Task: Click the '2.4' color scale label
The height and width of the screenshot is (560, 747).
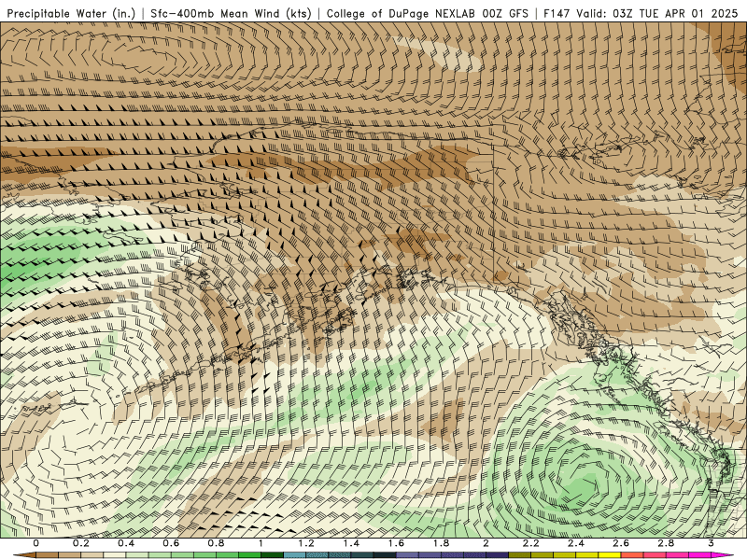Action: 576,543
